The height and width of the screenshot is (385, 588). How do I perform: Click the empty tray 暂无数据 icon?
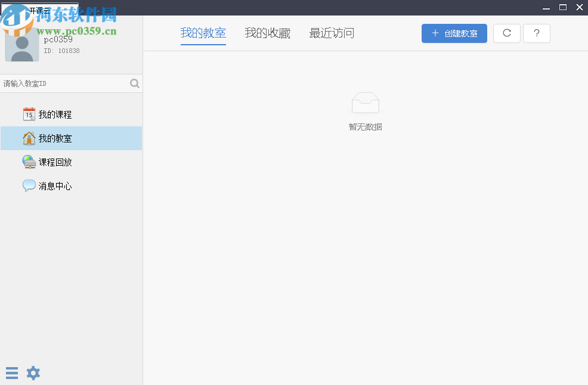pos(365,103)
